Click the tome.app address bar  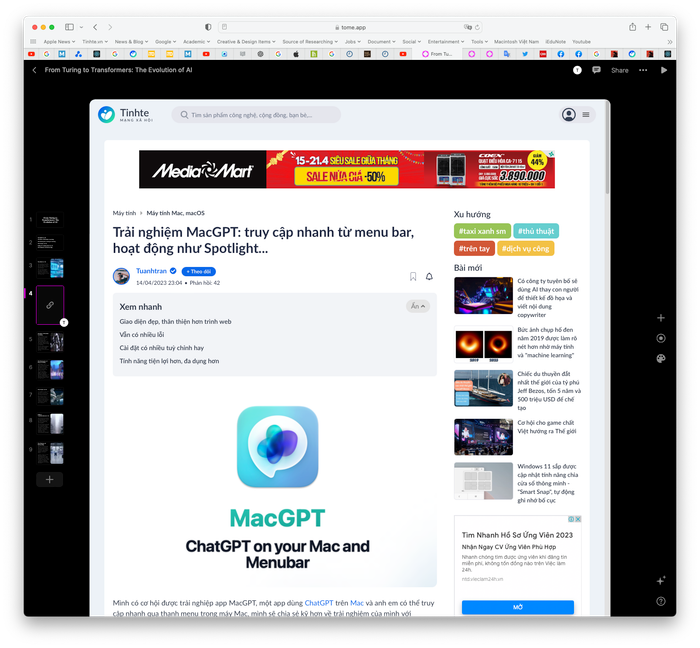pyautogui.click(x=350, y=27)
